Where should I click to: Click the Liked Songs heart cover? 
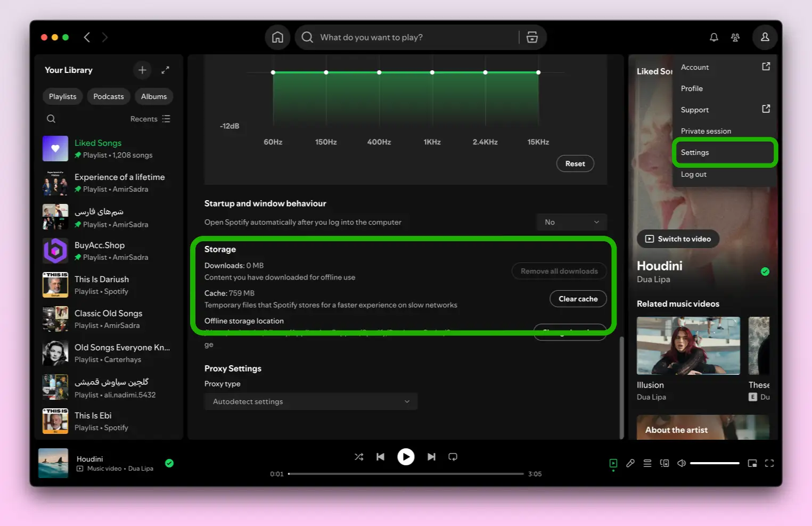[x=55, y=149]
